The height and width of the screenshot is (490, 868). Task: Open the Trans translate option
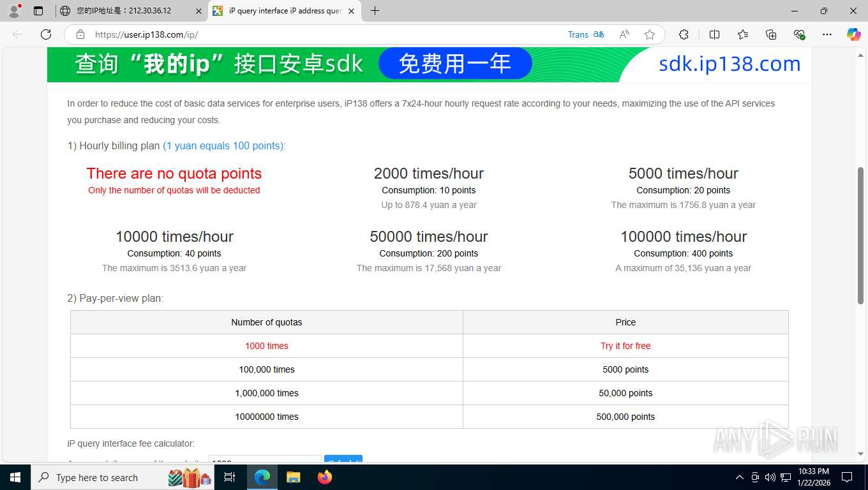tap(586, 34)
